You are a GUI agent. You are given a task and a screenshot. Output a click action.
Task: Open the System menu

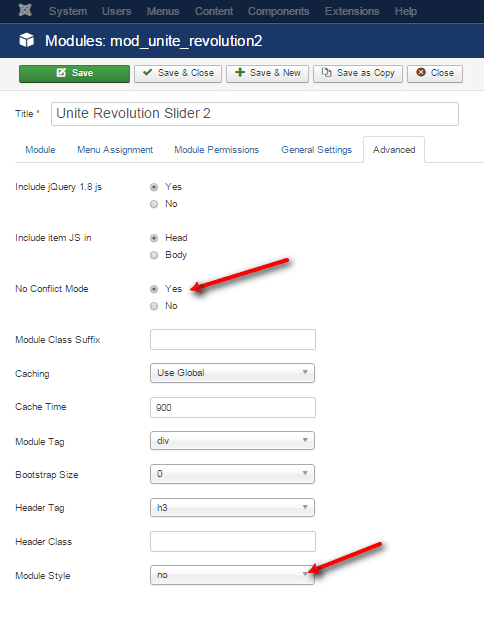pyautogui.click(x=68, y=11)
